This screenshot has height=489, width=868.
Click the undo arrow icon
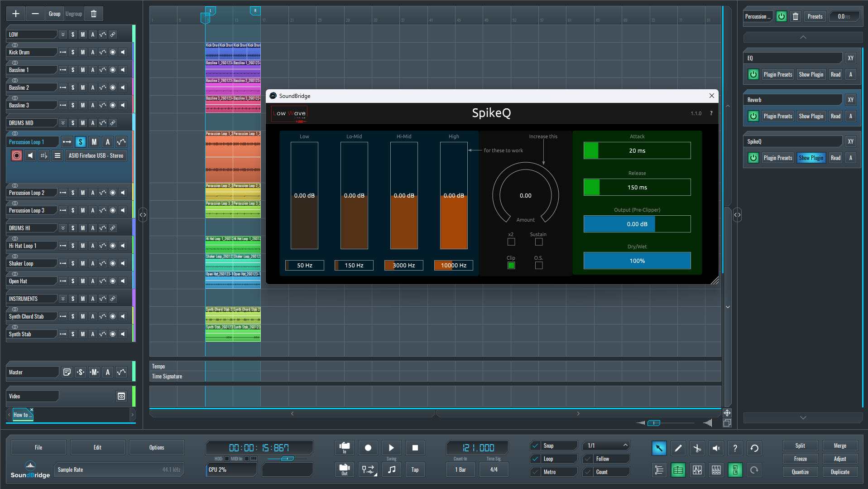(x=754, y=448)
